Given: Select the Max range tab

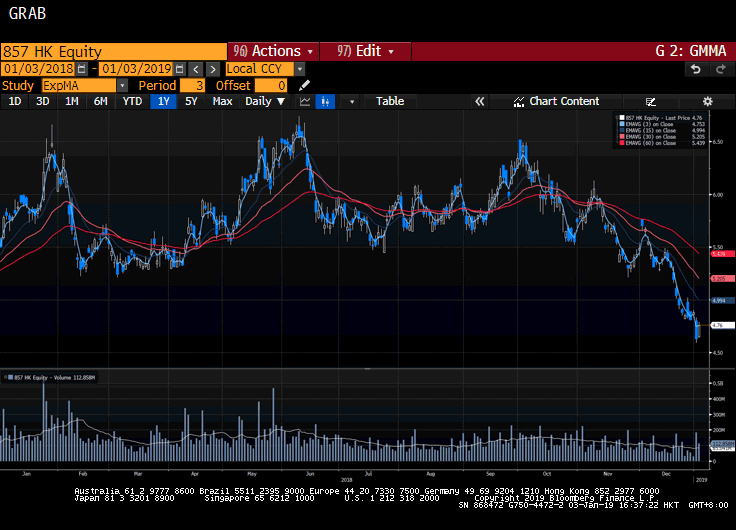Looking at the screenshot, I should click(222, 101).
